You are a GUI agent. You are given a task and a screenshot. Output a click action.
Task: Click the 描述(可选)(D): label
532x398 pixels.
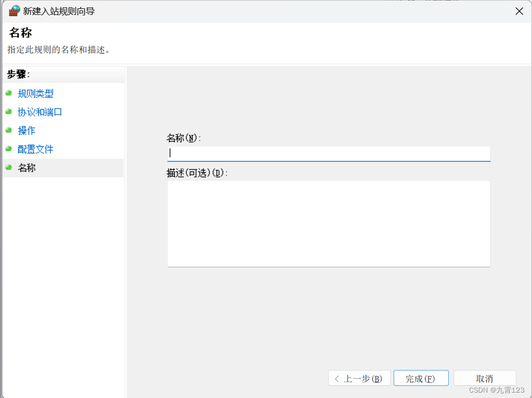(197, 173)
